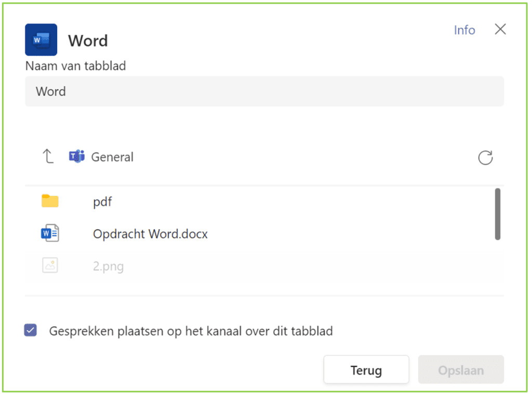Open the Info link
Image resolution: width=532 pixels, height=394 pixels.
pyautogui.click(x=464, y=30)
